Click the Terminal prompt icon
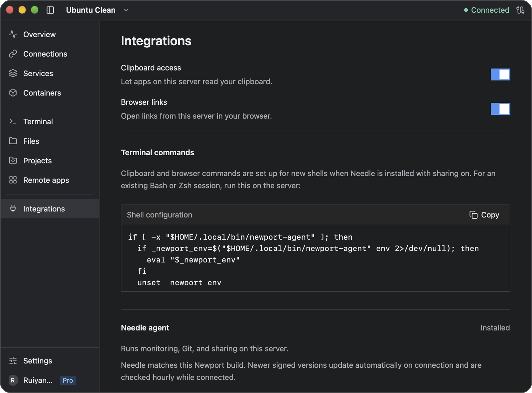 pos(13,122)
